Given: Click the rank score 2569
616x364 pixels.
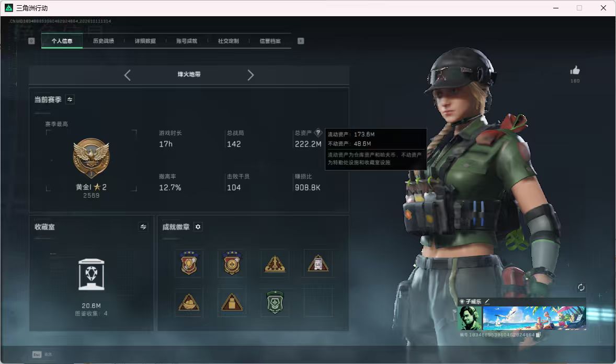Looking at the screenshot, I should [x=91, y=196].
